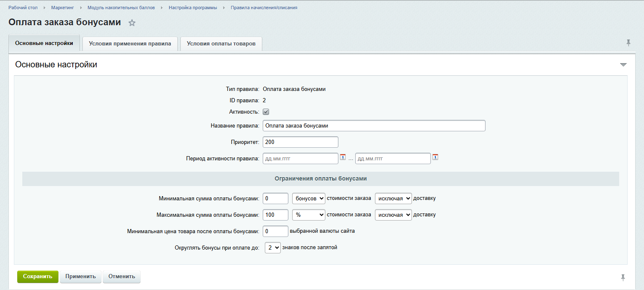The width and height of the screenshot is (644, 290).
Task: Switch to Основные настройки tab
Action: click(44, 43)
